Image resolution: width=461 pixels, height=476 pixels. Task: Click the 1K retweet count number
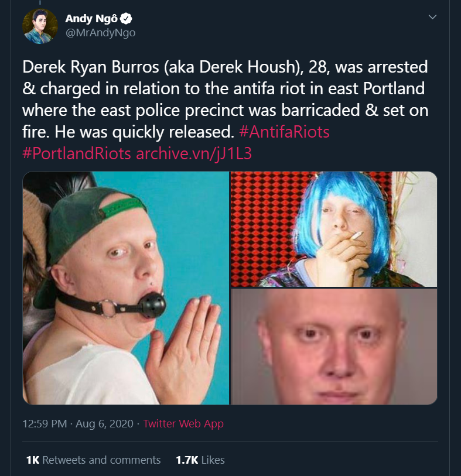point(33,460)
